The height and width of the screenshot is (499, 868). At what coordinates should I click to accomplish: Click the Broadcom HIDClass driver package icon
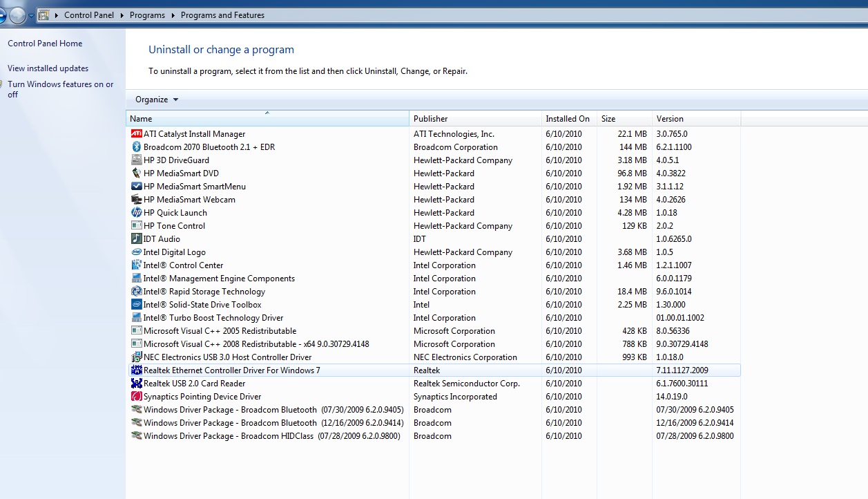[x=136, y=436]
